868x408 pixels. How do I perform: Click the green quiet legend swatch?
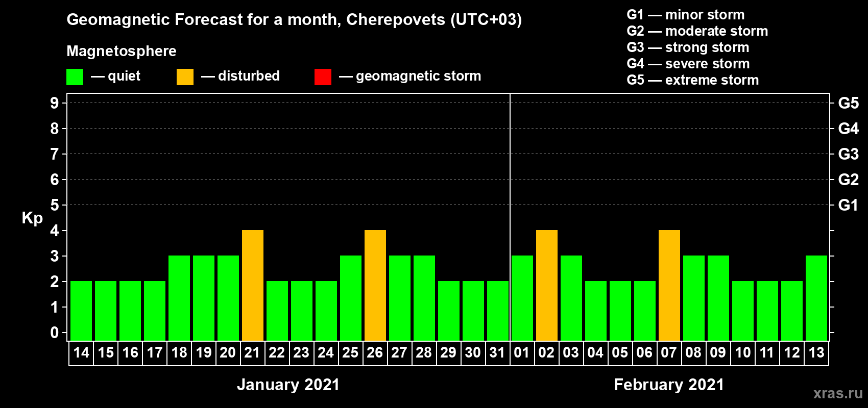click(75, 77)
